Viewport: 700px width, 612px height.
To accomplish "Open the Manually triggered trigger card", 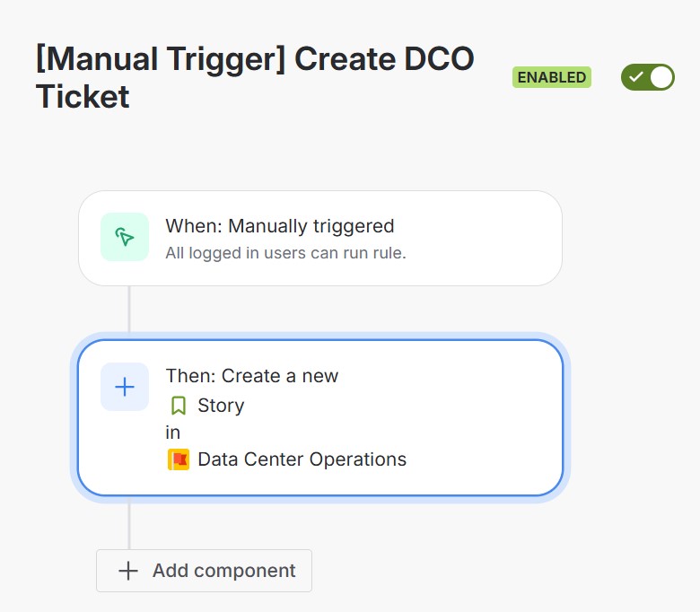I will point(320,239).
